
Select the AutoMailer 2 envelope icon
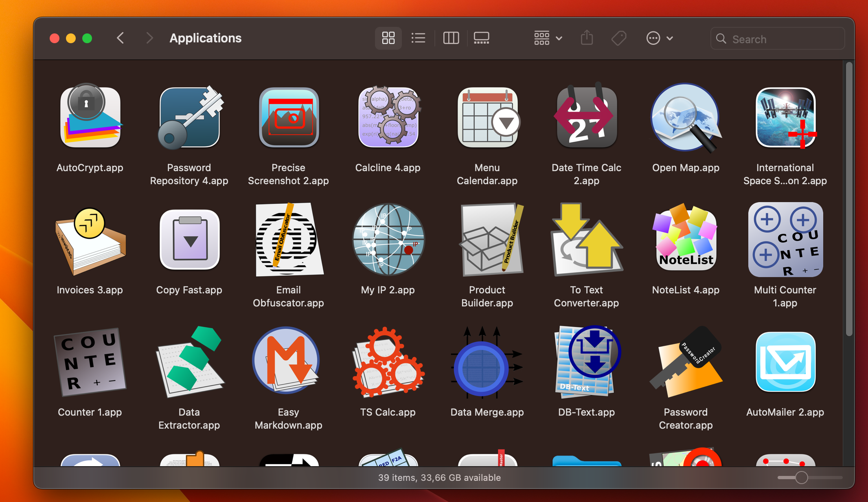[x=785, y=362]
